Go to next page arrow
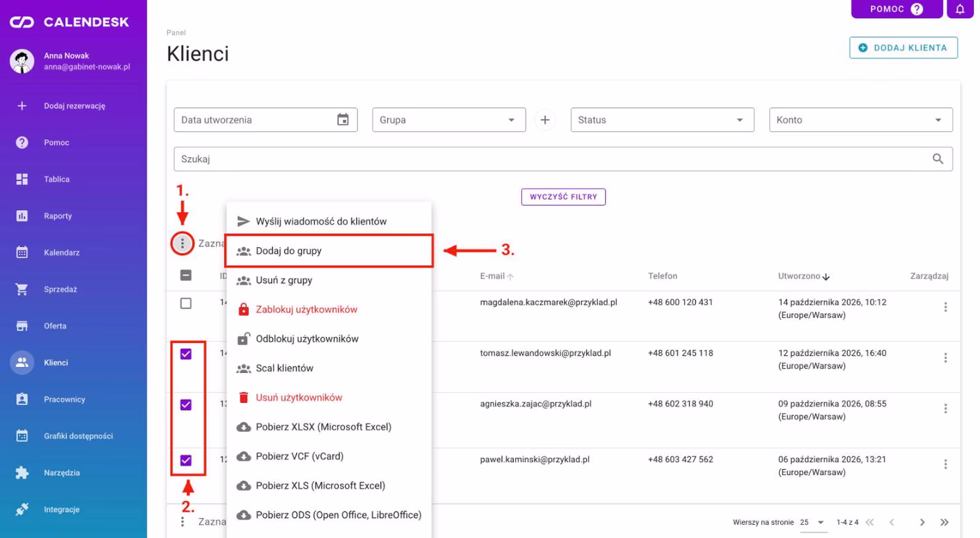Screen dimensions: 980x538 pyautogui.click(x=922, y=522)
